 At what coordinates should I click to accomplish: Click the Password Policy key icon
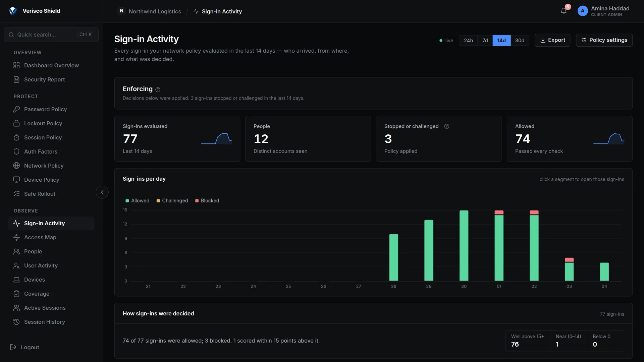16,109
